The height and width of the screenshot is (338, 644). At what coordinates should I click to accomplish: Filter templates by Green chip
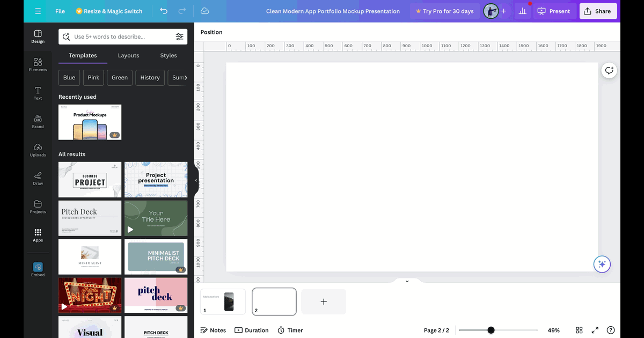tap(120, 77)
